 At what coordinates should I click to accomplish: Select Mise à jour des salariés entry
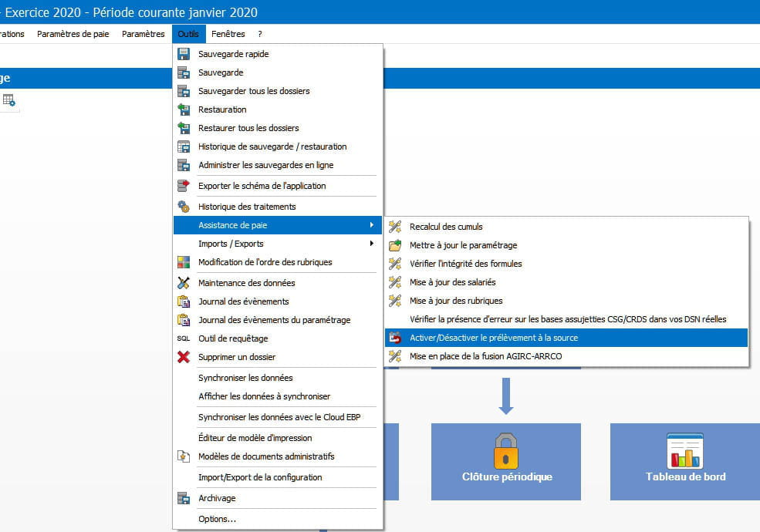566,282
